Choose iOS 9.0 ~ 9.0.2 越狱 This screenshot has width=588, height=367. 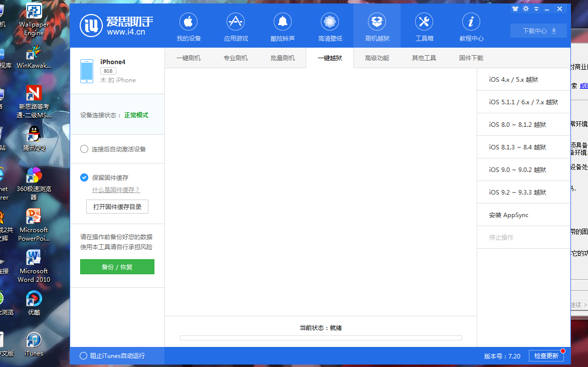click(523, 169)
